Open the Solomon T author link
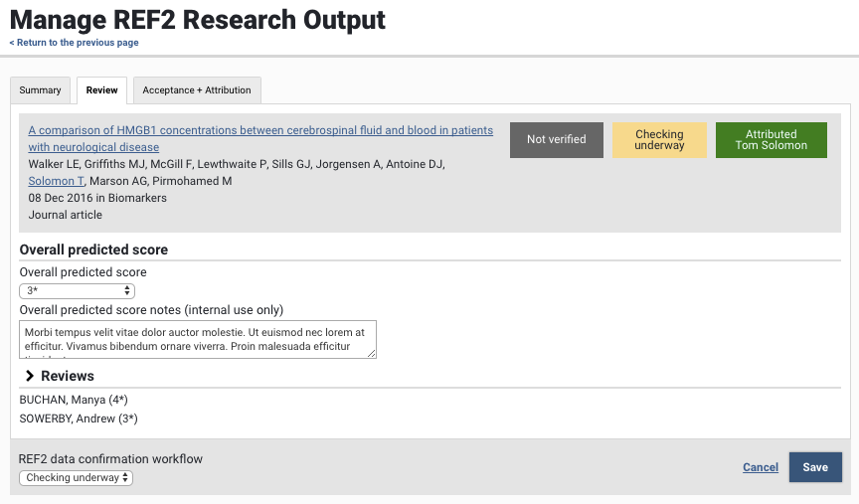 [56, 181]
